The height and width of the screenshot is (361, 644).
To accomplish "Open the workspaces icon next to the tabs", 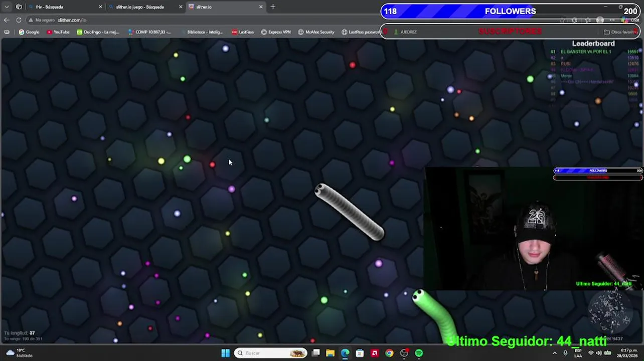I will [19, 7].
